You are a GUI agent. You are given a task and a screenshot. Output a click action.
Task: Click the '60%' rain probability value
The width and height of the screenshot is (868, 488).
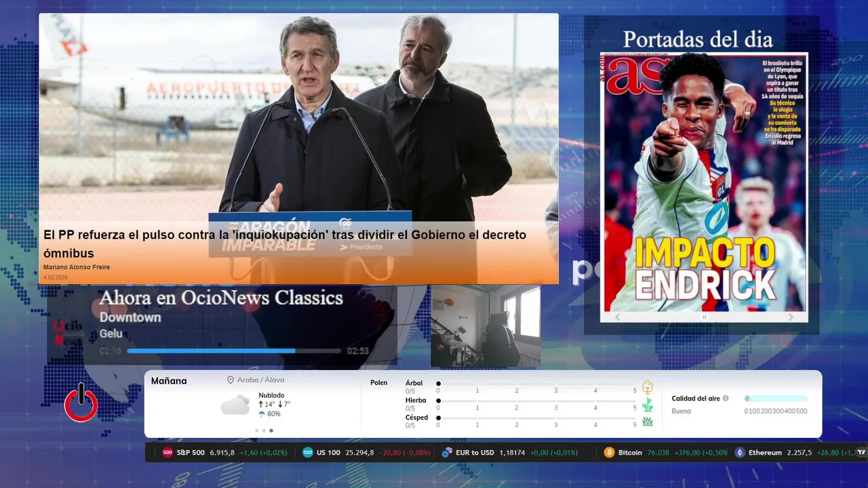click(274, 414)
